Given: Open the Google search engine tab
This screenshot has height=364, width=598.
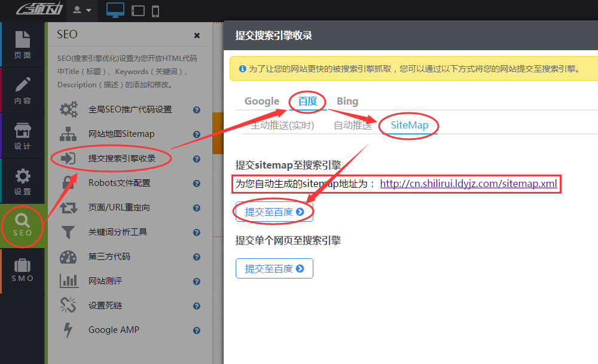Looking at the screenshot, I should [x=261, y=101].
